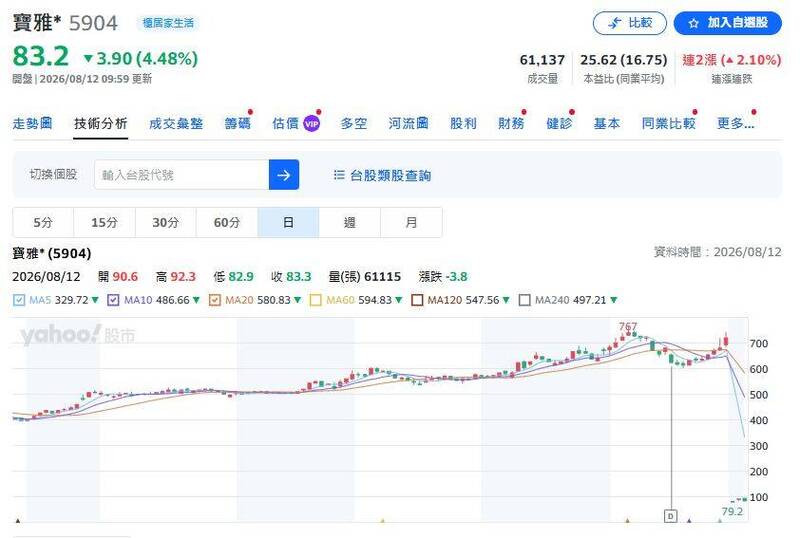800x538 pixels.
Task: Toggle the MA5 checkbox
Action: click(x=19, y=300)
